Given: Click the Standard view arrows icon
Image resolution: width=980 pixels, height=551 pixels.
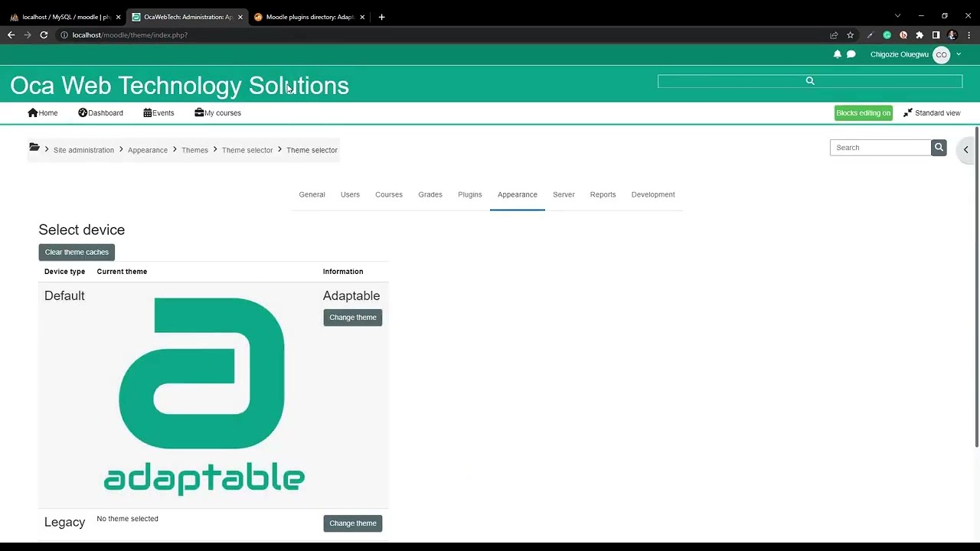Looking at the screenshot, I should [908, 113].
